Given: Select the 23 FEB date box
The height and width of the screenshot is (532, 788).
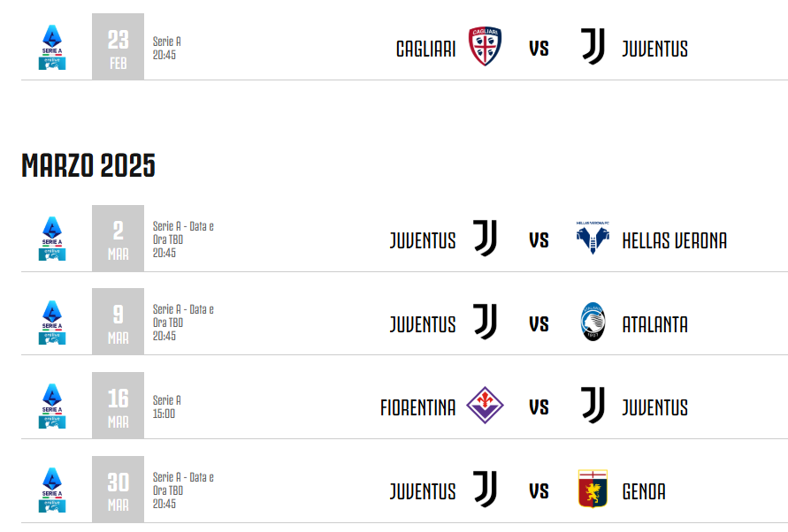Looking at the screenshot, I should pos(119,47).
